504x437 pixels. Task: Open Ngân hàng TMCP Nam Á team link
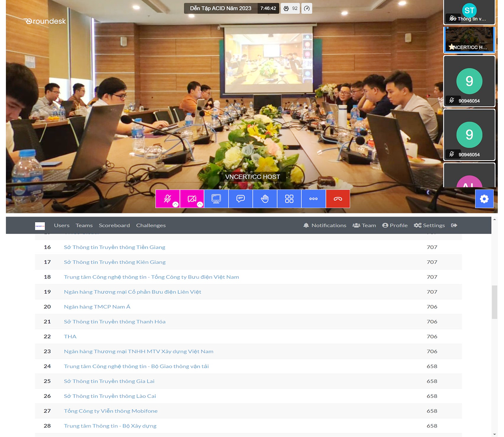[x=97, y=307]
